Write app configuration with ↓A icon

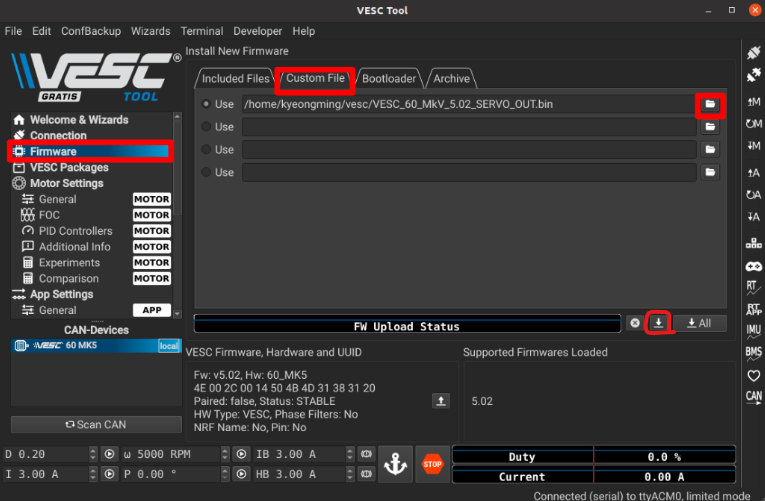[754, 216]
